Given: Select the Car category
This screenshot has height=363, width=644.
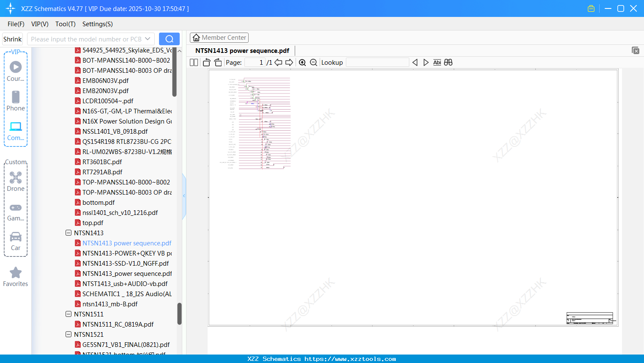Looking at the screenshot, I should [x=16, y=241].
